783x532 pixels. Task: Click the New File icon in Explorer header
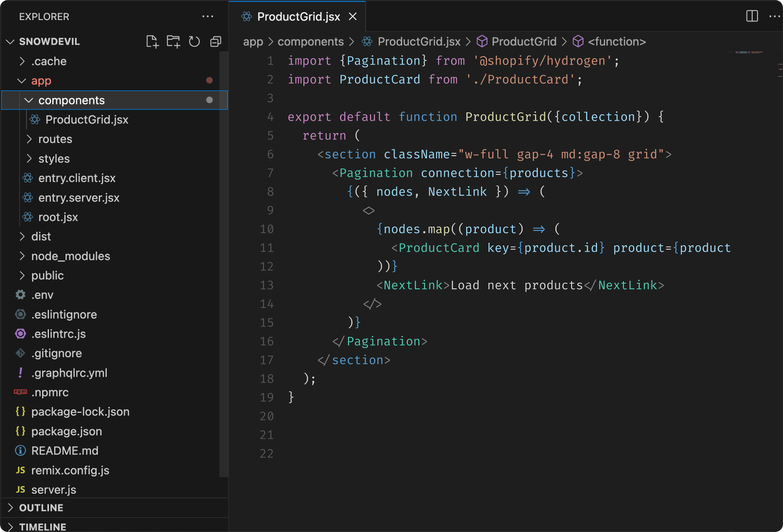click(152, 42)
